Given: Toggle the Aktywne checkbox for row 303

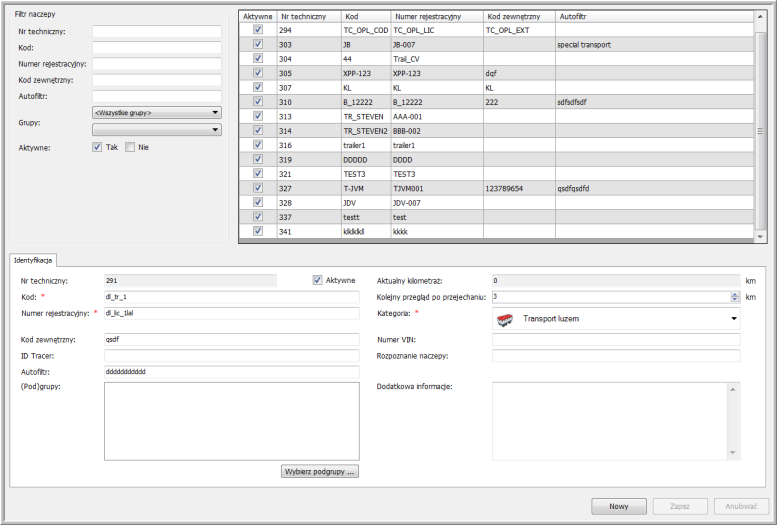Looking at the screenshot, I should pos(258,45).
